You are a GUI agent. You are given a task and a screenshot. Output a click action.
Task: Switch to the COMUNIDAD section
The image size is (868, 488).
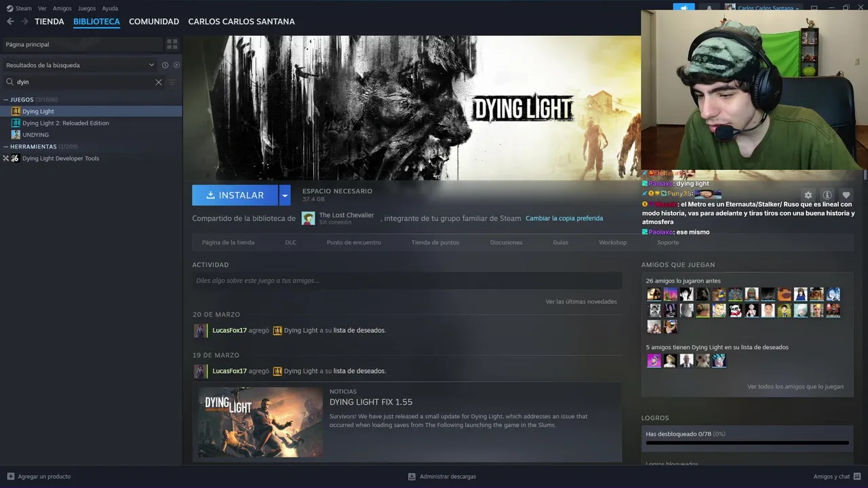154,22
